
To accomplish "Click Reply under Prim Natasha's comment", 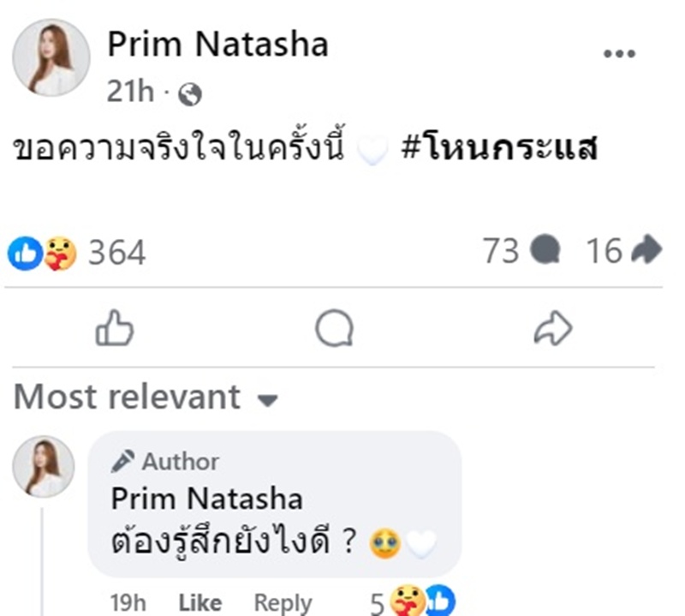I will (283, 601).
